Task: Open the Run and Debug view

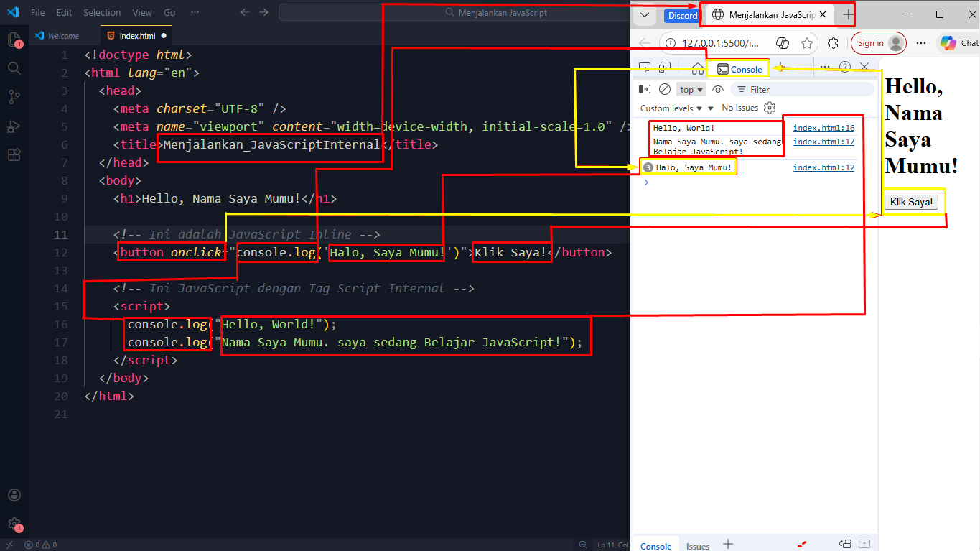Action: [x=14, y=125]
